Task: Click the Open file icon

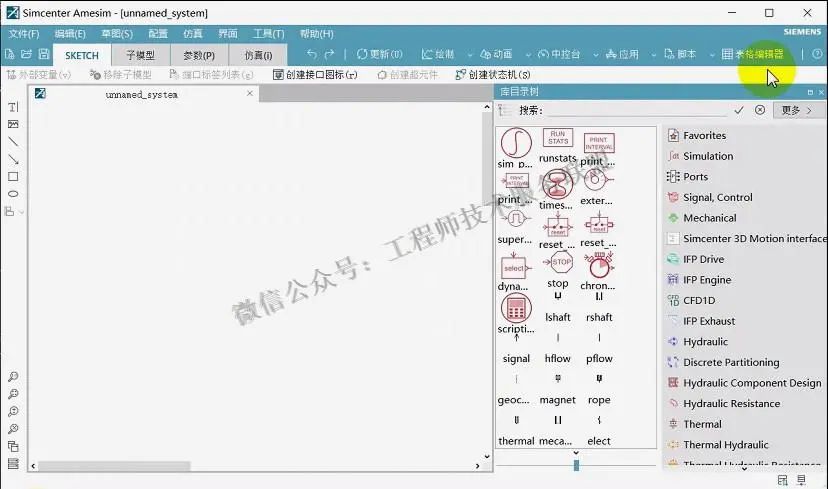Action: tap(26, 54)
